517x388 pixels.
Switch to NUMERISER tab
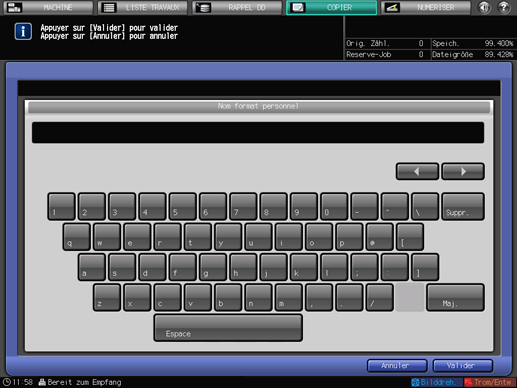pyautogui.click(x=426, y=7)
